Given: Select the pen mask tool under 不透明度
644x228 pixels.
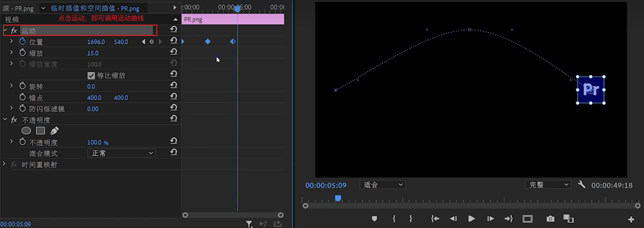Looking at the screenshot, I should [x=55, y=131].
